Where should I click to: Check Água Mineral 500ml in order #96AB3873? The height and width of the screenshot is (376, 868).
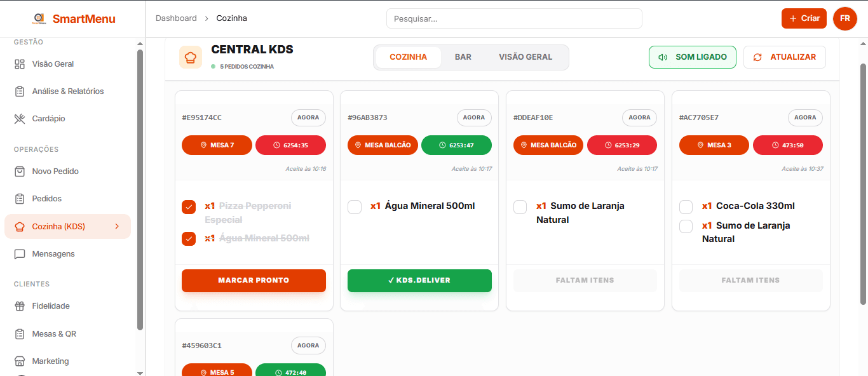[355, 207]
